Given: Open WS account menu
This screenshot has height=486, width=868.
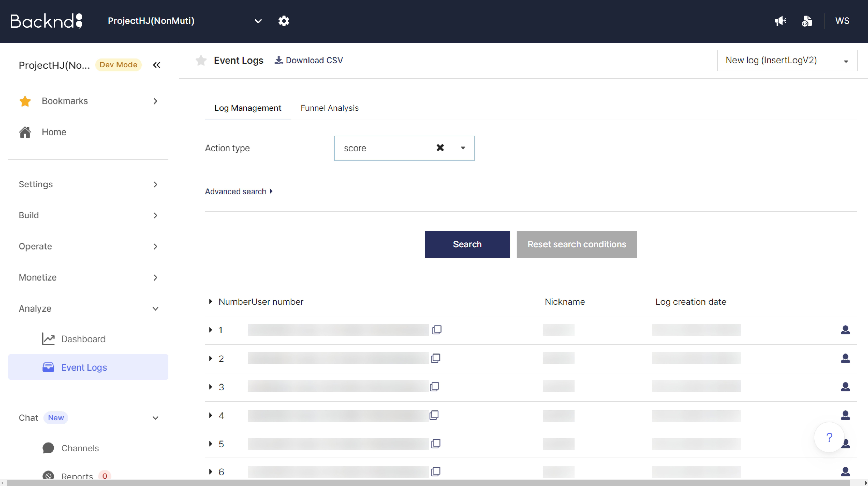Looking at the screenshot, I should 842,21.
